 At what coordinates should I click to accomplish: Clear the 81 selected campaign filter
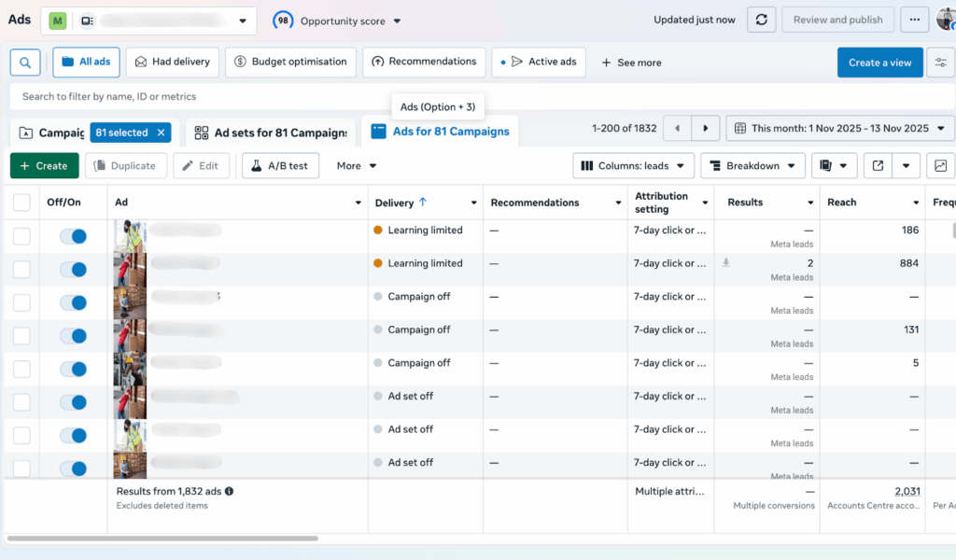click(161, 133)
